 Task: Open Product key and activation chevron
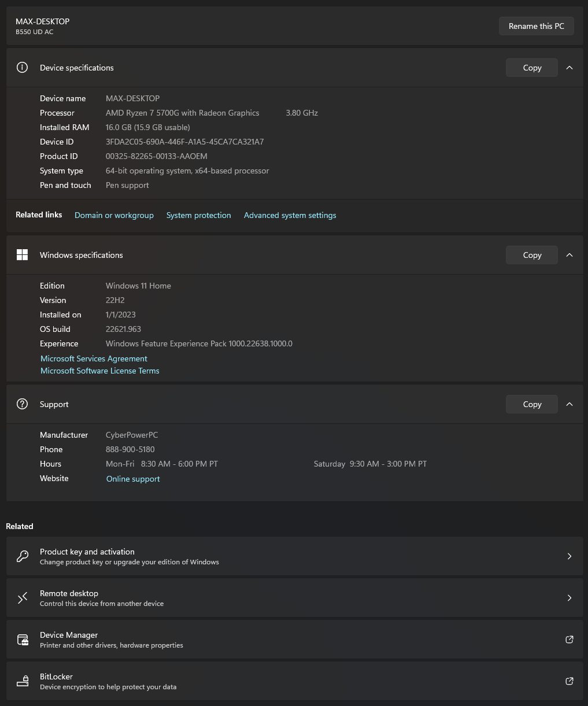(569, 556)
